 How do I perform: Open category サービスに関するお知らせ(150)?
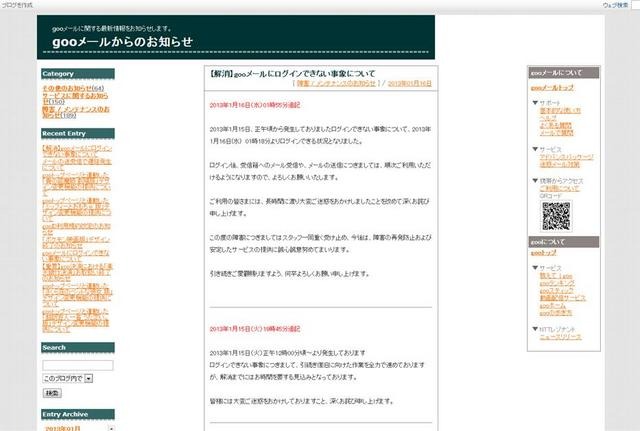tap(76, 98)
